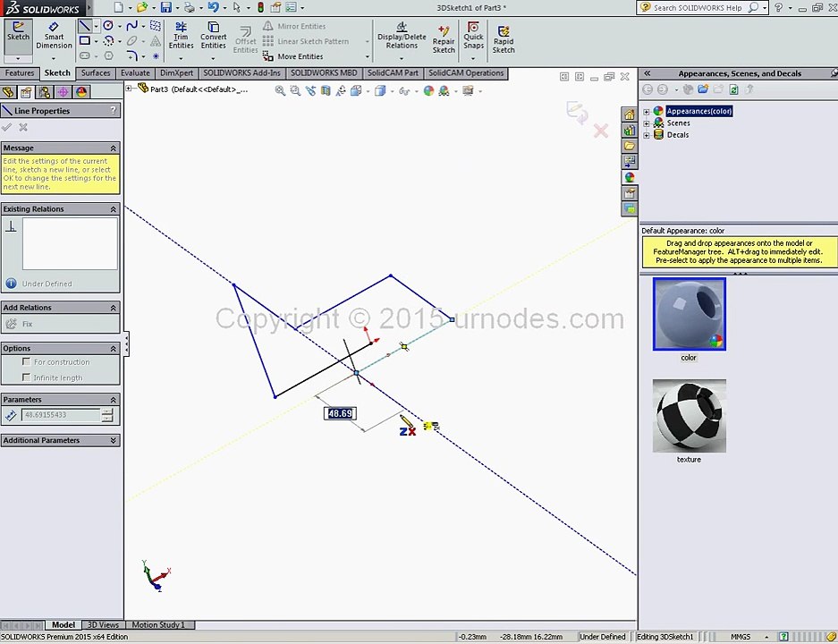The width and height of the screenshot is (838, 644).
Task: Run the Repair Sketch tool
Action: click(444, 39)
